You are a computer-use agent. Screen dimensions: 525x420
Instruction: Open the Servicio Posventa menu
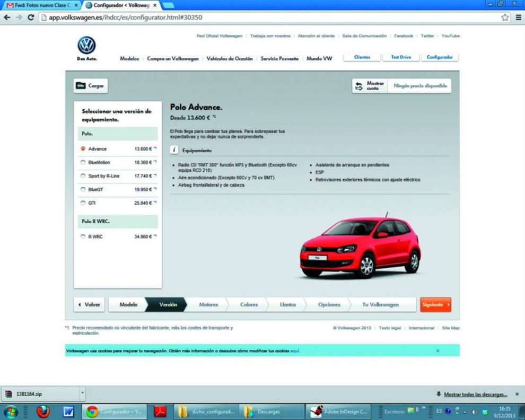279,59
